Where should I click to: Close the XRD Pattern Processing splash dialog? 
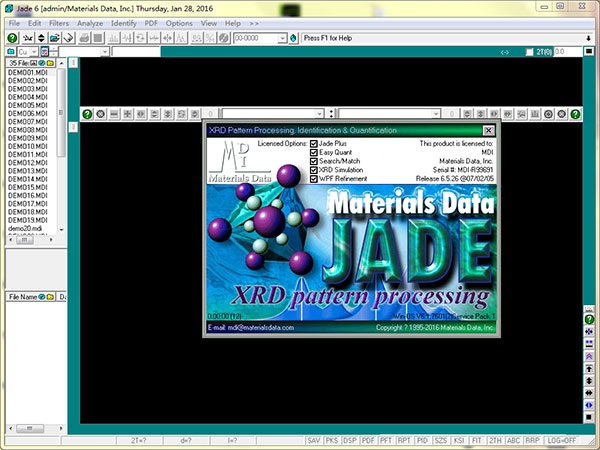pos(488,130)
